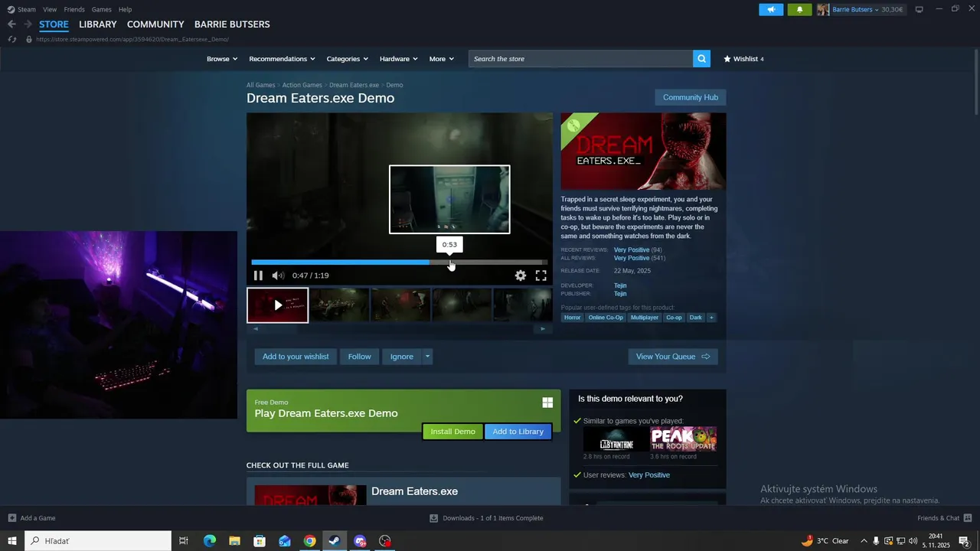Reload the store page

click(x=11, y=39)
